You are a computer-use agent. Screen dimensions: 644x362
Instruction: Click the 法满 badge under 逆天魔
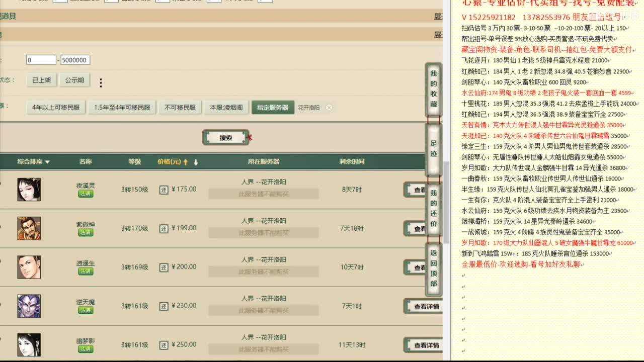85,310
